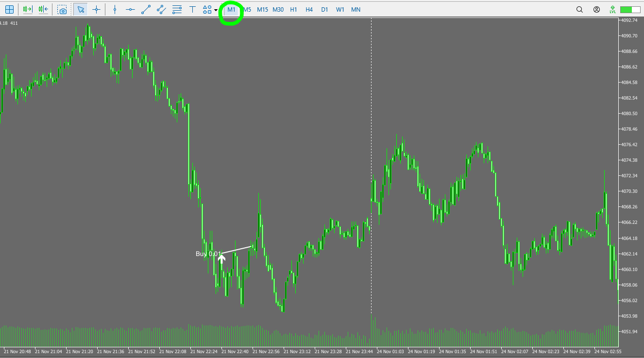Select the text annotation tool
This screenshot has width=644, height=358.
(x=192, y=9)
